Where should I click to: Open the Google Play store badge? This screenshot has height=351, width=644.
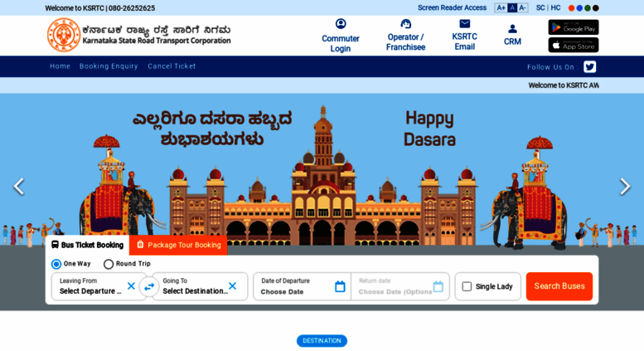point(574,27)
